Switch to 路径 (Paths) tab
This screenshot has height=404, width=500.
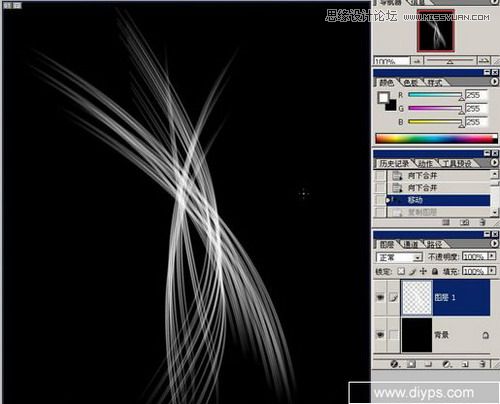(435, 245)
